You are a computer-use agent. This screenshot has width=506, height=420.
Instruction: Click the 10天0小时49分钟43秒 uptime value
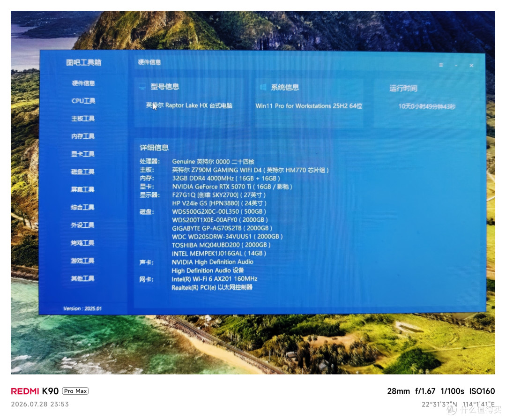click(427, 106)
